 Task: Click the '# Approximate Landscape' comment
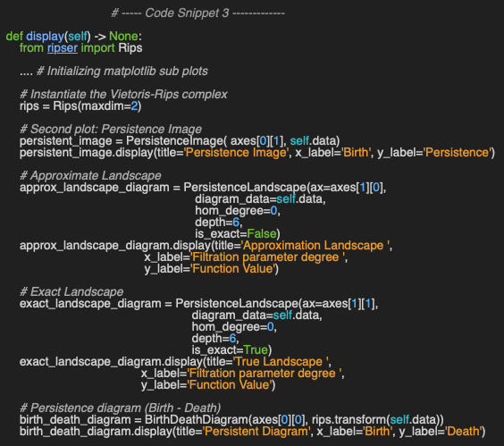(90, 175)
